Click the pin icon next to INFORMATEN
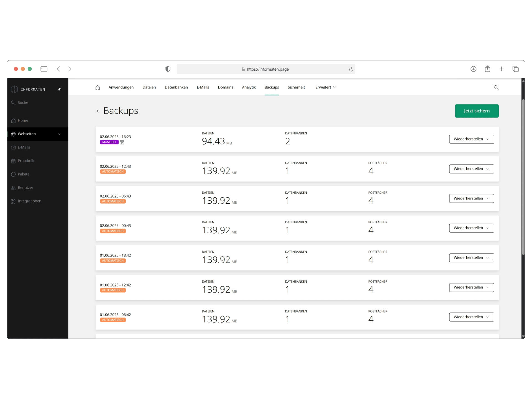 tap(59, 89)
